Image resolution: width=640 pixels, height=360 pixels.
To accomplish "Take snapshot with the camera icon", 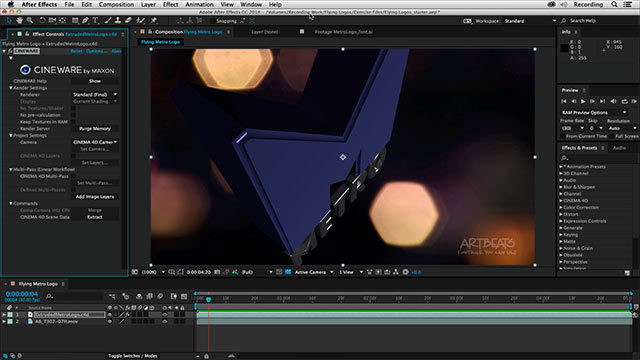I will (217, 272).
